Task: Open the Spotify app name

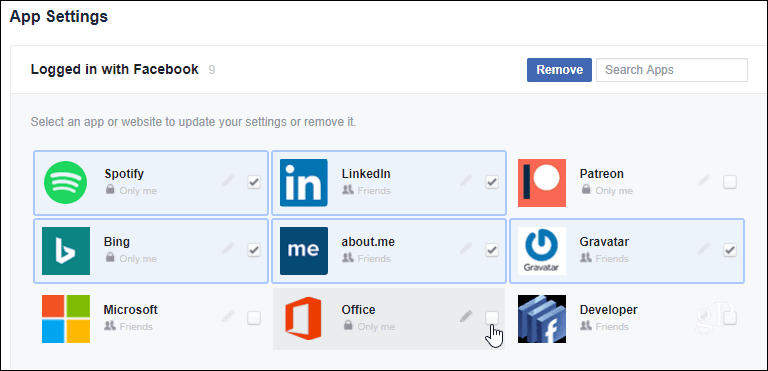Action: pyautogui.click(x=124, y=174)
